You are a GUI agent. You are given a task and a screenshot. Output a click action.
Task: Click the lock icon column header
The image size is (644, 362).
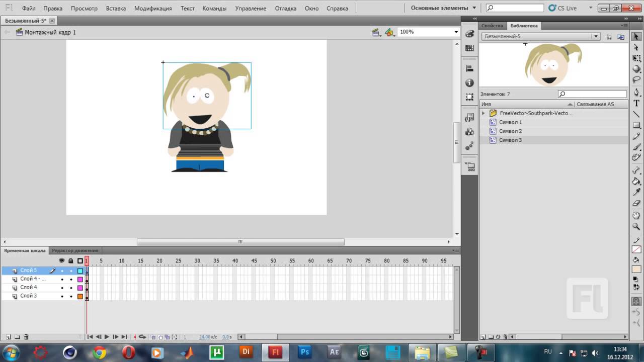pyautogui.click(x=71, y=261)
